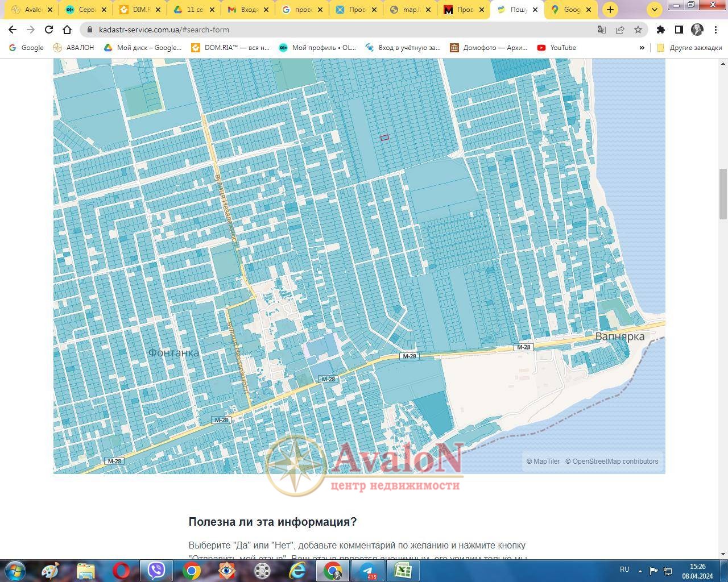Screen dimensions: 728x582
Task: Reload the page with the refresh icon
Action: 49,30
